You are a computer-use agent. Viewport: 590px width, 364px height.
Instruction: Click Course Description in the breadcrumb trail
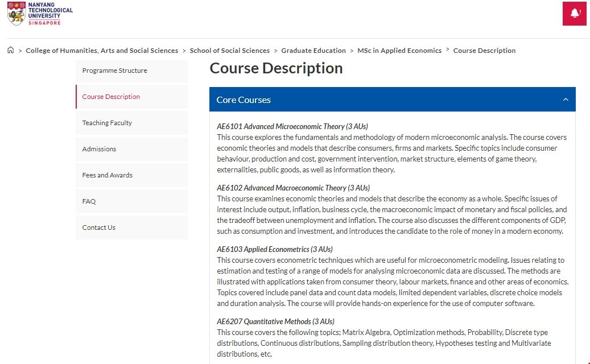(x=484, y=50)
